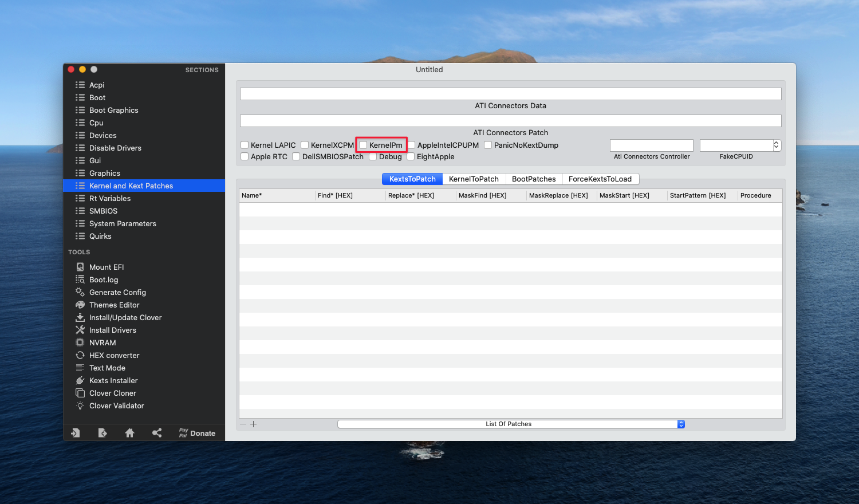Click the PayPal Donate button

(x=197, y=433)
